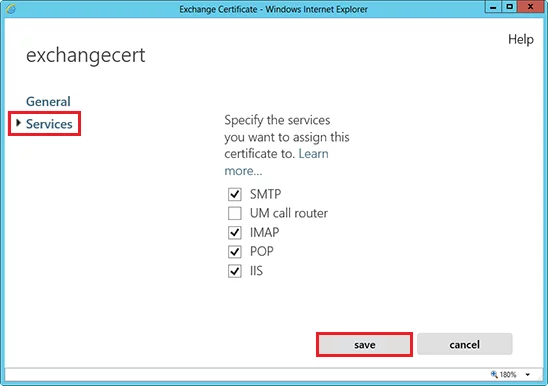The width and height of the screenshot is (548, 386).
Task: Close the Exchange Certificate window
Action: click(531, 7)
